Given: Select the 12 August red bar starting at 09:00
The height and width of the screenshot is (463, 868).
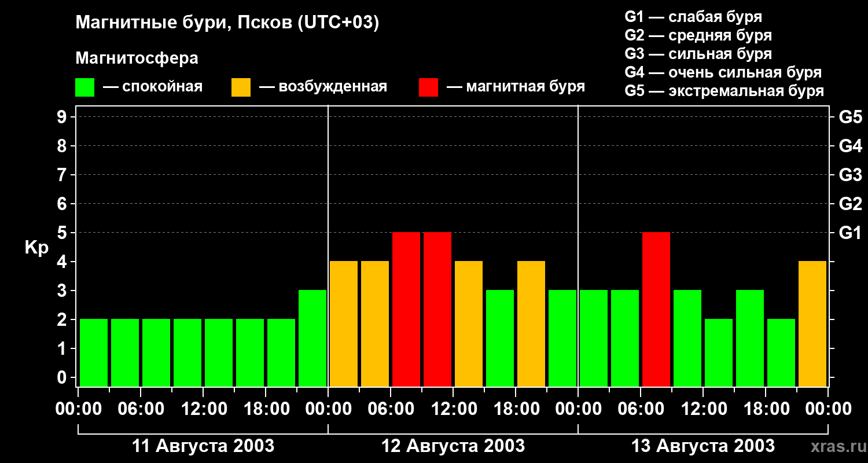Looking at the screenshot, I should click(437, 309).
